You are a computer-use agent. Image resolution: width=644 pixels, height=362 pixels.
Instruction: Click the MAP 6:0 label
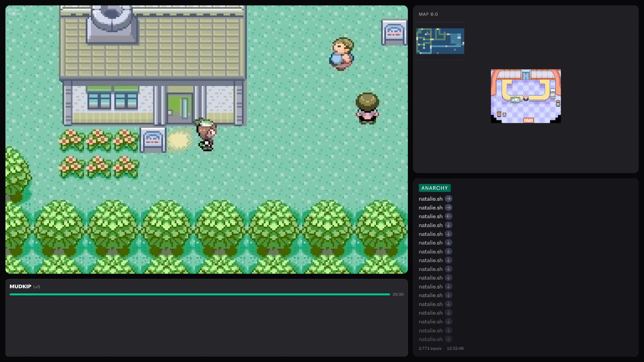(428, 14)
